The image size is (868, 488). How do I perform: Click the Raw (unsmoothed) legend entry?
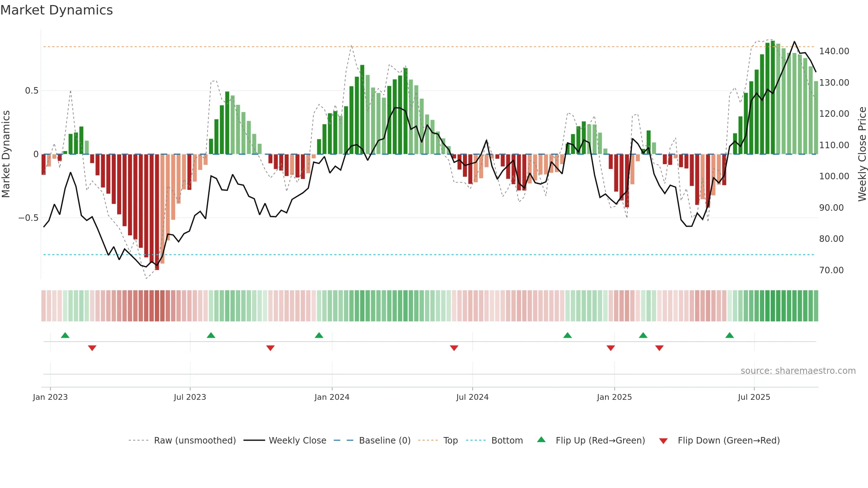coord(182,440)
